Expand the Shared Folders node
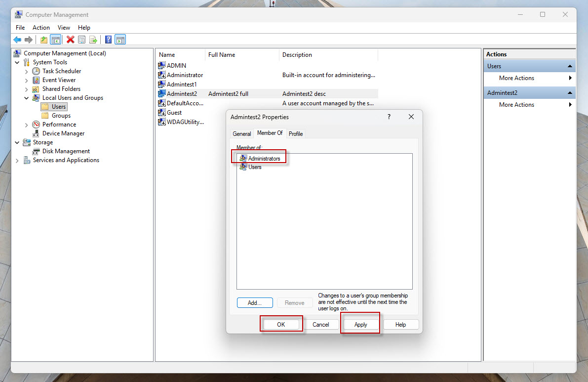This screenshot has width=588, height=382. [x=26, y=89]
